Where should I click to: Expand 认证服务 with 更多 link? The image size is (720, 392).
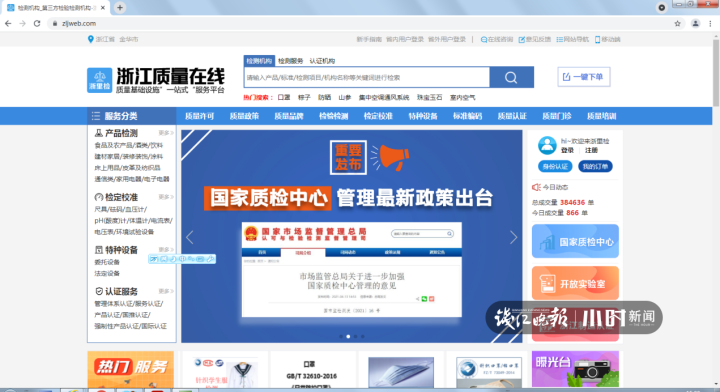click(x=166, y=291)
